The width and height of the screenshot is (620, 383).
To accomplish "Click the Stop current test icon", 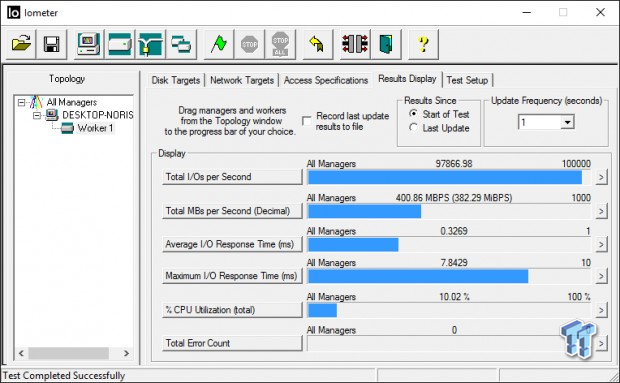I will pos(250,44).
